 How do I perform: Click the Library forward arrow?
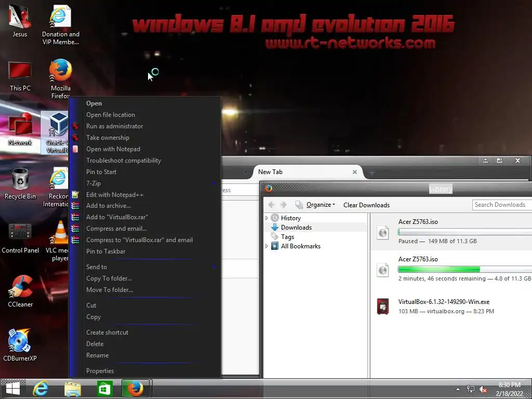coord(283,205)
